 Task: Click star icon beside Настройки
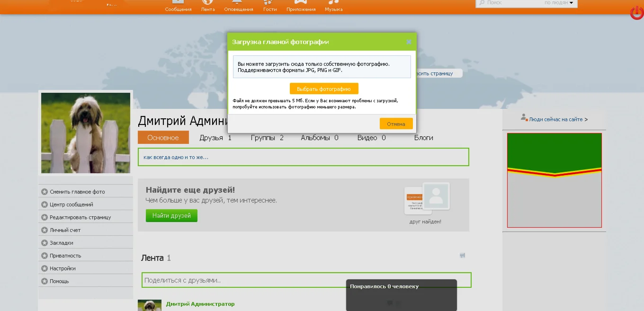tap(45, 268)
